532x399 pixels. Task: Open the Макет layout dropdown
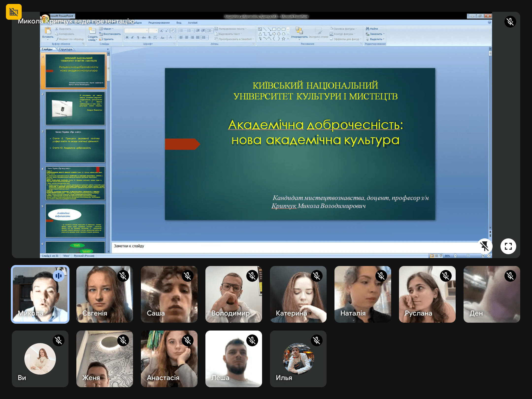(107, 29)
